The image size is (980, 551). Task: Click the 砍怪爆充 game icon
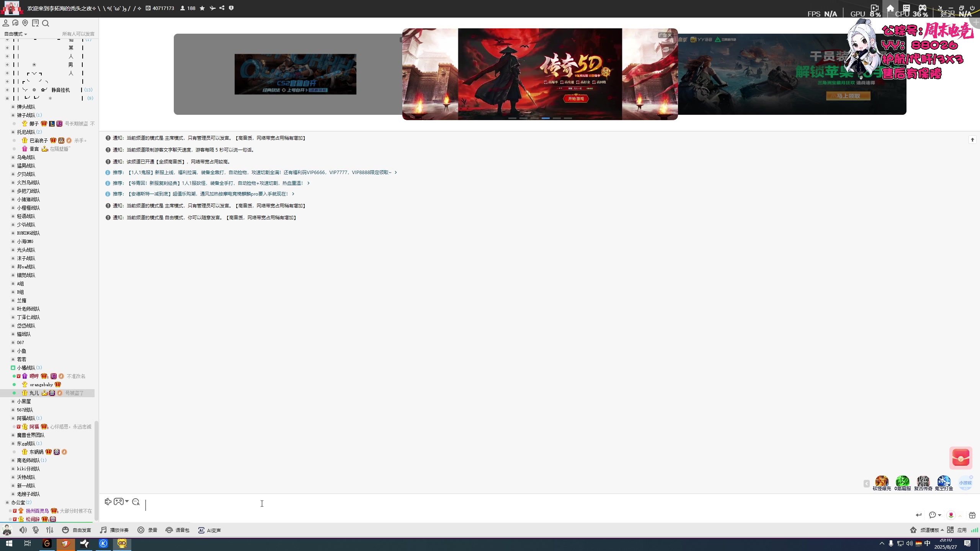click(x=882, y=483)
